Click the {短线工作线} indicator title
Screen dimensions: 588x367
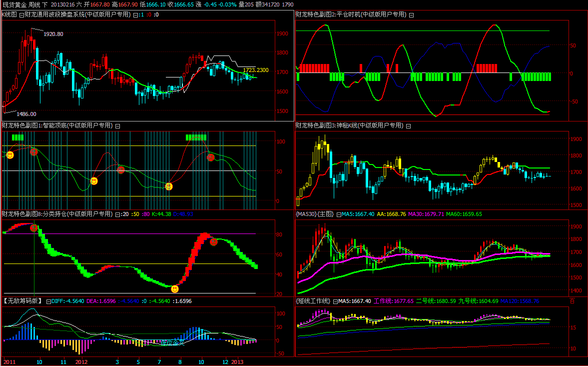[313, 301]
